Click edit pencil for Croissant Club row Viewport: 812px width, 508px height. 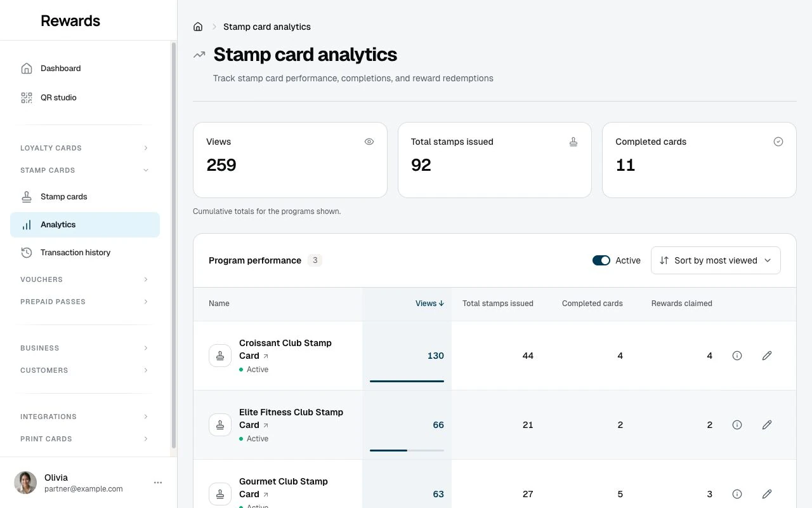click(x=767, y=356)
